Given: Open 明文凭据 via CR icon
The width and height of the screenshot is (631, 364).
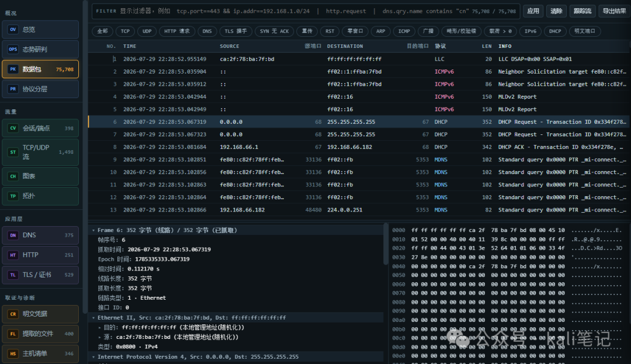Looking at the screenshot, I should point(13,314).
